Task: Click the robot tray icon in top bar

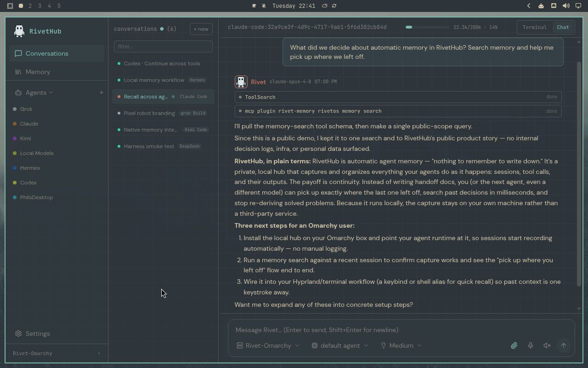Action: [541, 6]
